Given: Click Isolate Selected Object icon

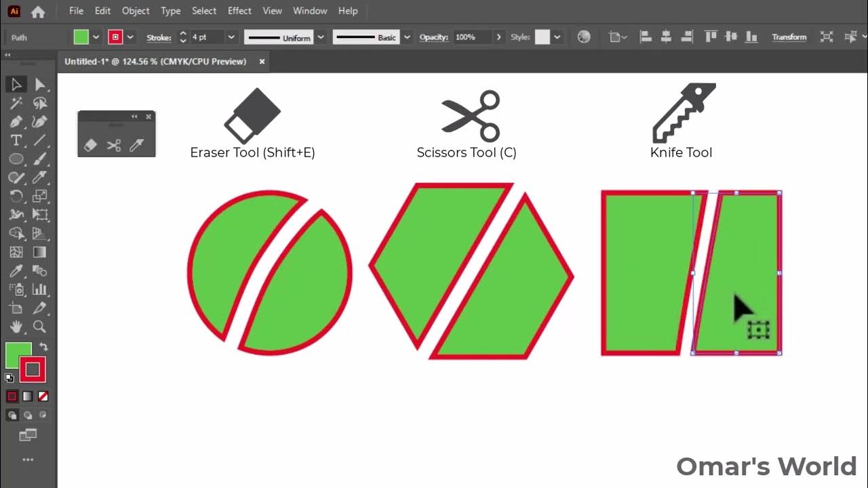Looking at the screenshot, I should tap(827, 37).
